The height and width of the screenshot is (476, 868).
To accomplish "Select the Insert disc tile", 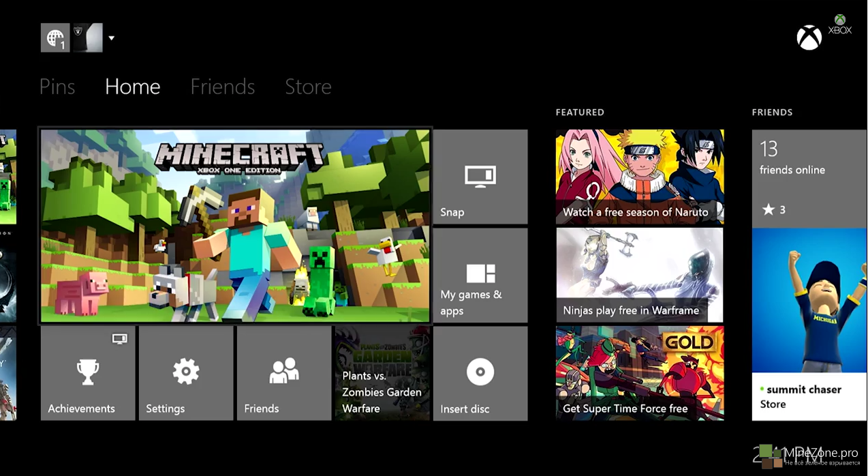I will pyautogui.click(x=480, y=373).
